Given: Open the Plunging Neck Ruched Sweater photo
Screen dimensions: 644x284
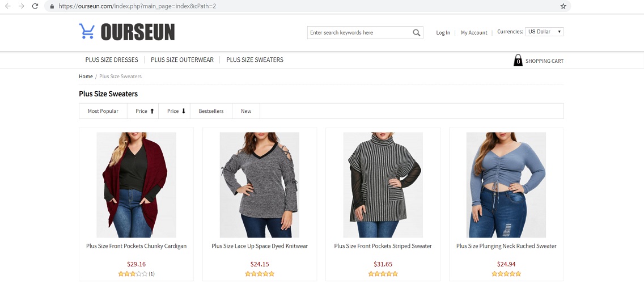Looking at the screenshot, I should point(506,185).
